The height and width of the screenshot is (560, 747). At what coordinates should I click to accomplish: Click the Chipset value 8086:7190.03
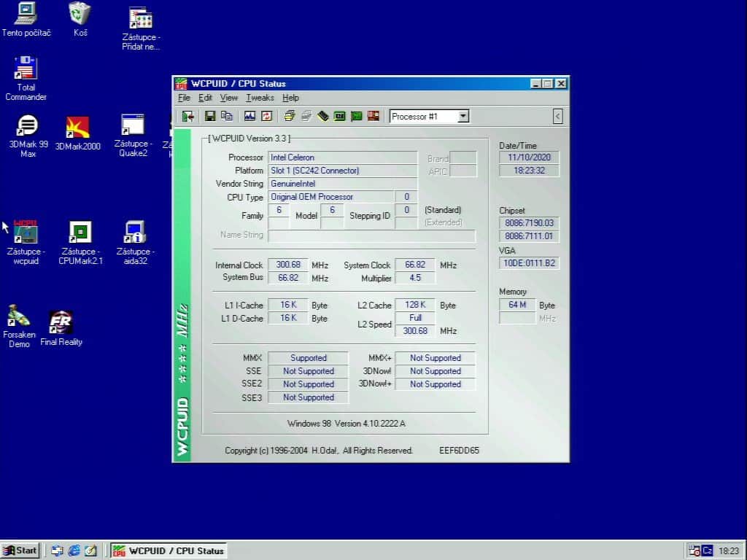click(x=530, y=223)
